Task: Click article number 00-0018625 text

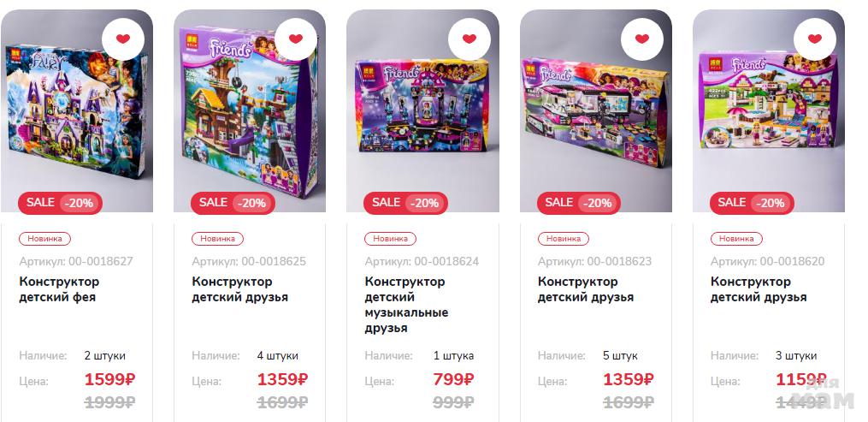Action: [249, 261]
